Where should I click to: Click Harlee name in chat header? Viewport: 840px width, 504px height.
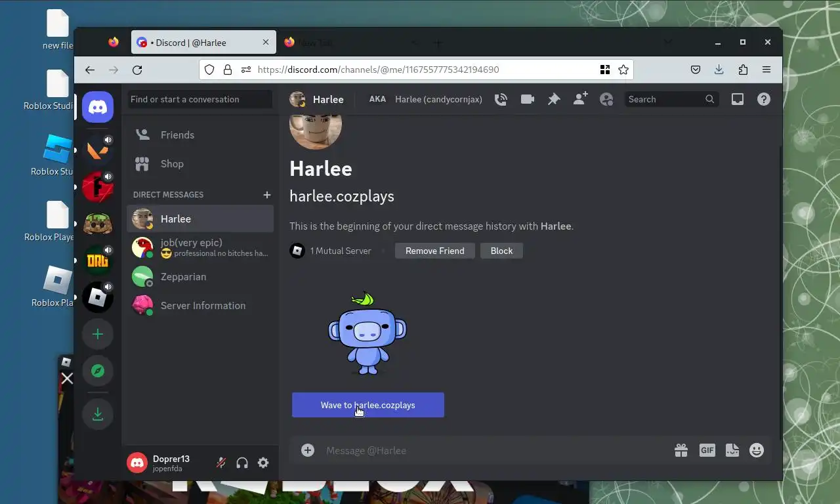[x=328, y=99]
